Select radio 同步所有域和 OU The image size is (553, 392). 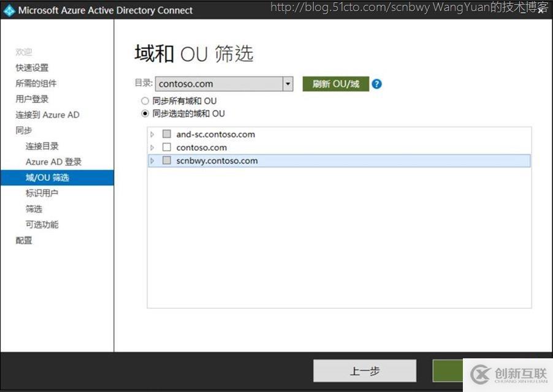pos(145,101)
